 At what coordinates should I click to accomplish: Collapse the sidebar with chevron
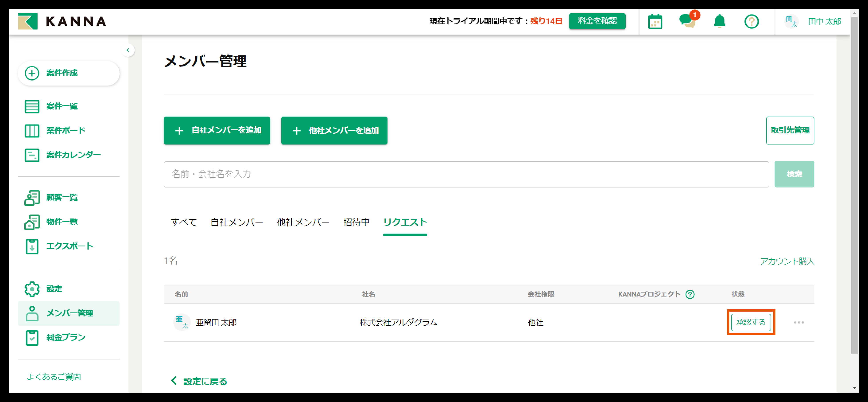click(x=128, y=50)
